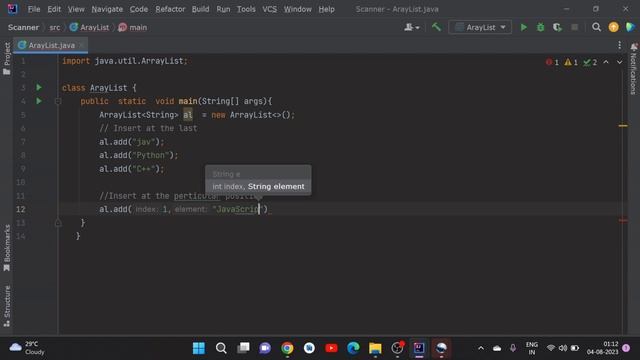Open the ArayList run configuration dropdown
Screen dimensions: 640x360
[480, 27]
